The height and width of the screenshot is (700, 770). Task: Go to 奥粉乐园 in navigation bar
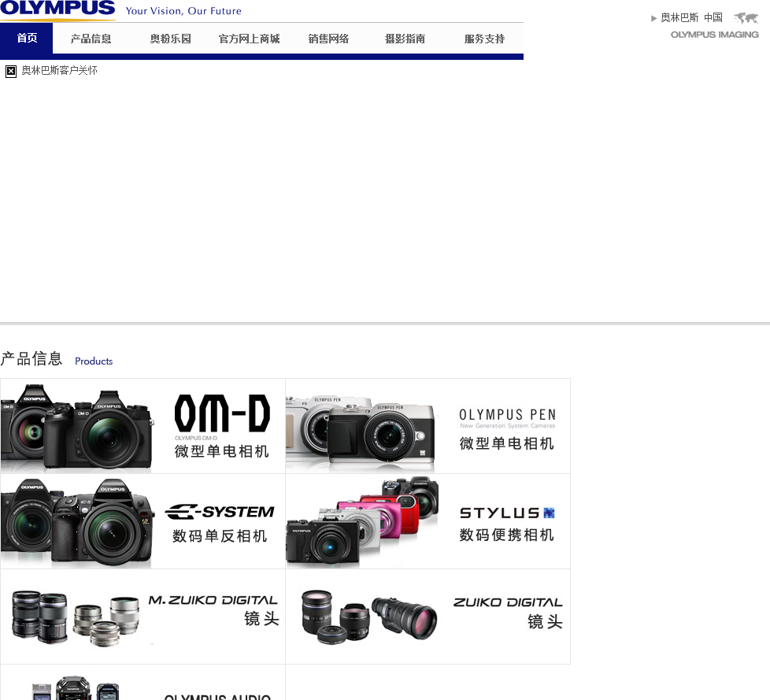170,39
